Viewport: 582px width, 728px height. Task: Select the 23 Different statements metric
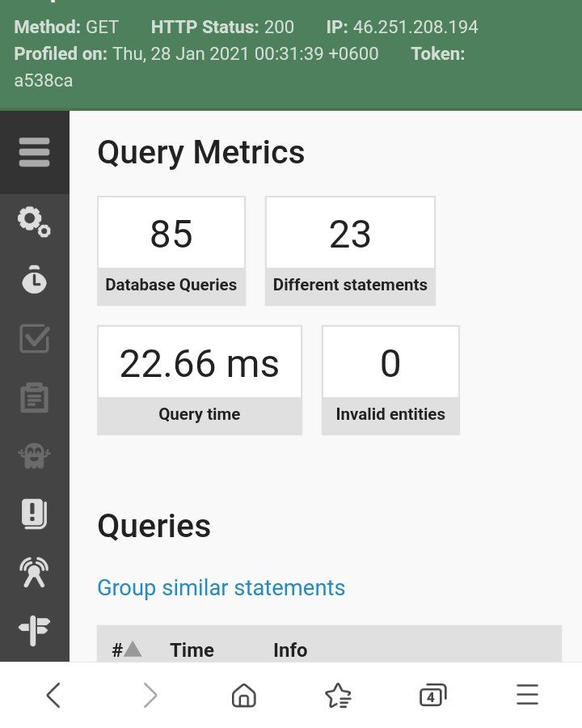[350, 251]
